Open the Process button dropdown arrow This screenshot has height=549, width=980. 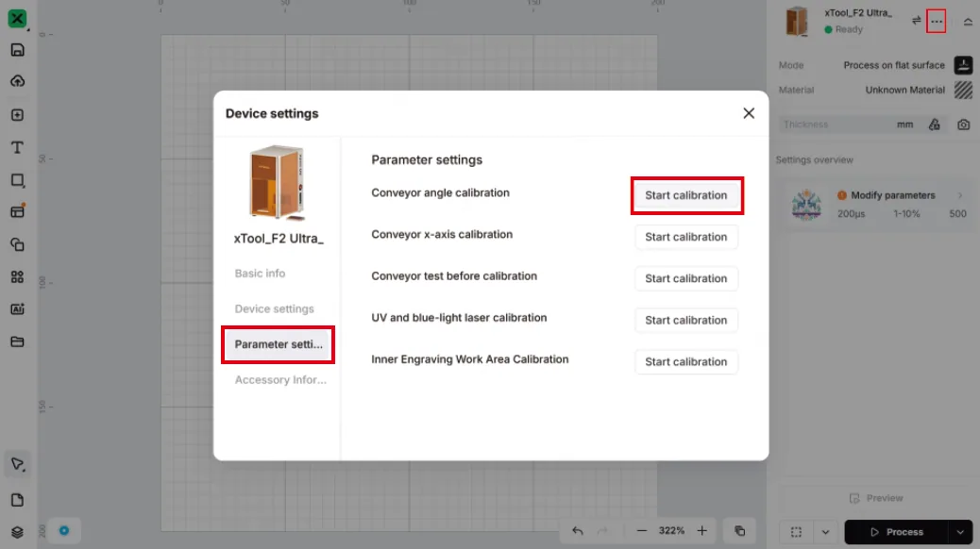(960, 532)
